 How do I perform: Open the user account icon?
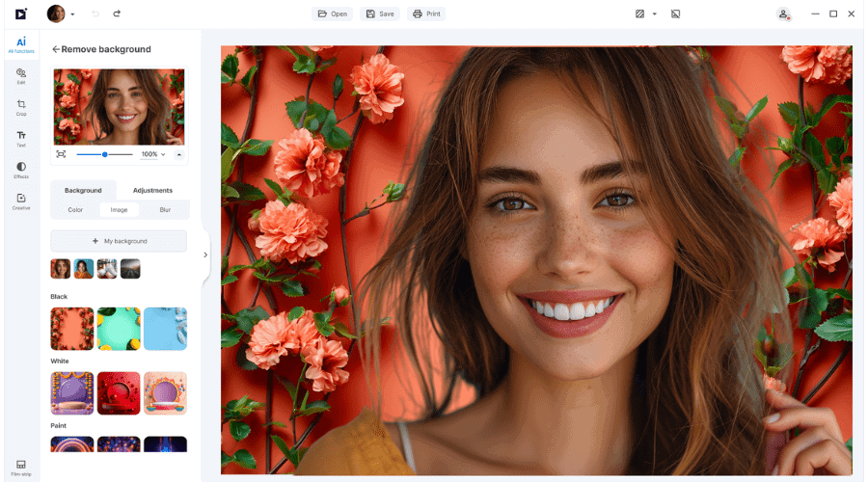783,14
